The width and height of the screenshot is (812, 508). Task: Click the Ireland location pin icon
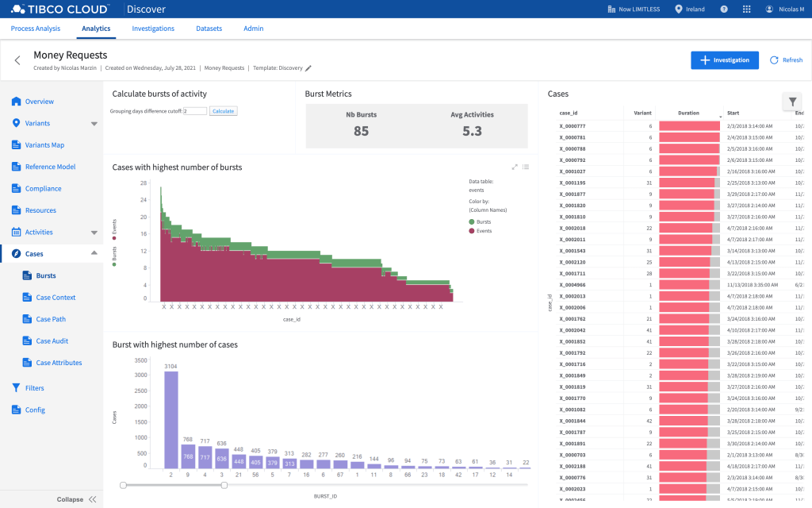(x=678, y=10)
